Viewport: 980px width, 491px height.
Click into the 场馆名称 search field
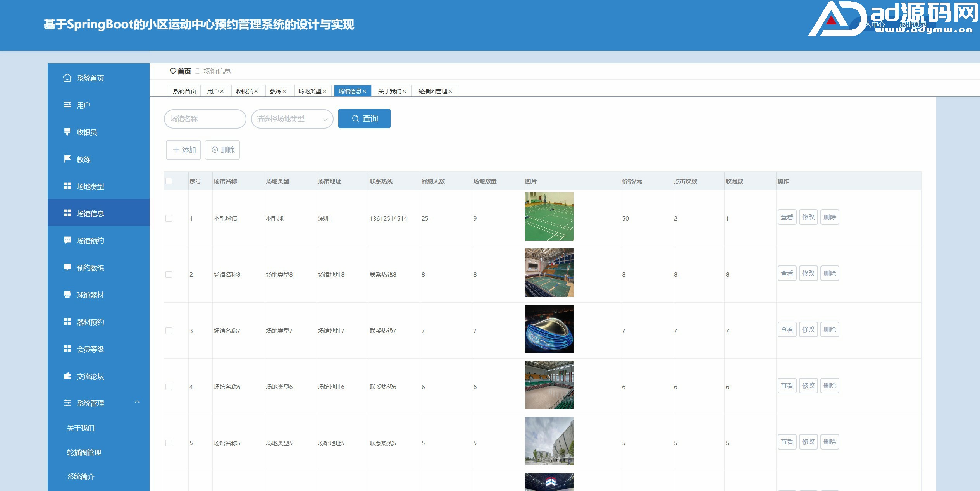205,119
